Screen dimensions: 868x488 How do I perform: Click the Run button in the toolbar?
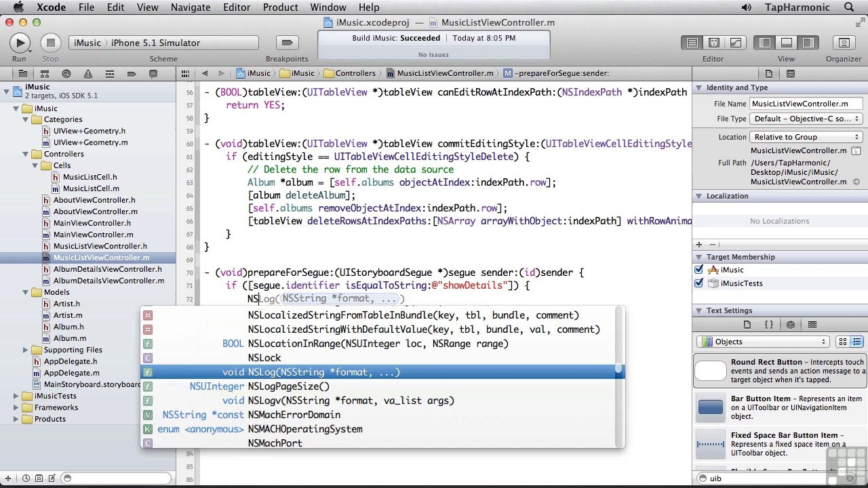20,43
